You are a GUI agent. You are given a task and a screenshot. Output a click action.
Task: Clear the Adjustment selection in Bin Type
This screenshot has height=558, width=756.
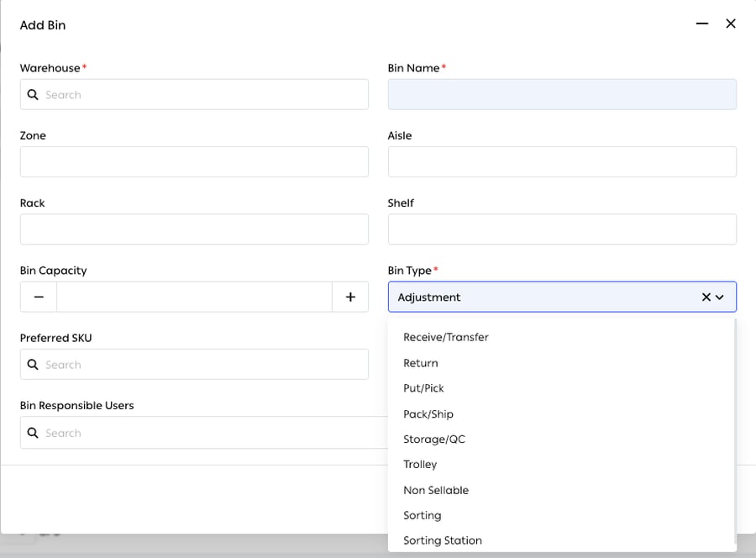click(x=706, y=297)
